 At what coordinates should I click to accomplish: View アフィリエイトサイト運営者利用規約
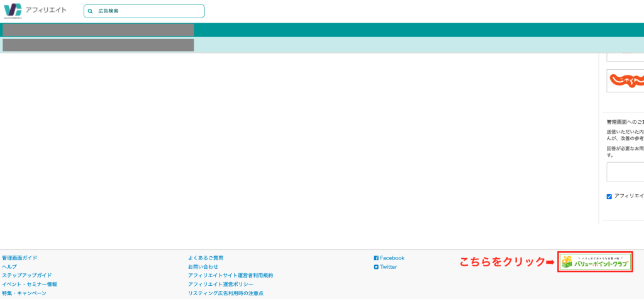pyautogui.click(x=230, y=276)
